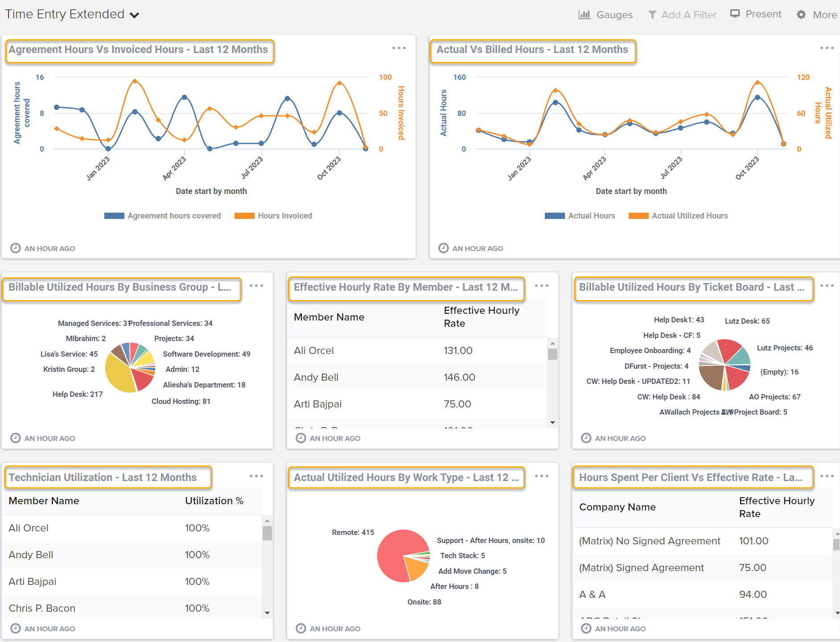Open options menu for Billable Utilized Hours By Business Group
The height and width of the screenshot is (642, 840).
pos(256,285)
